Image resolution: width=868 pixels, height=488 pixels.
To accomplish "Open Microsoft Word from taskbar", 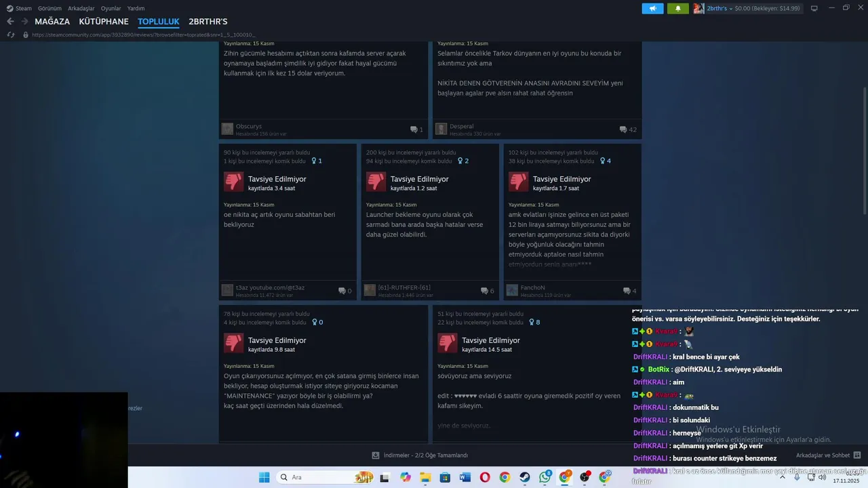I will (x=465, y=477).
